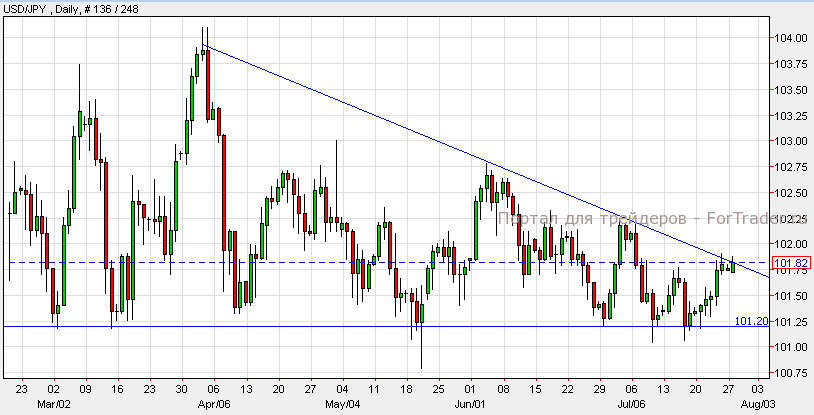Click the 30 date tick label
Image resolution: width=814 pixels, height=415 pixels.
click(182, 390)
